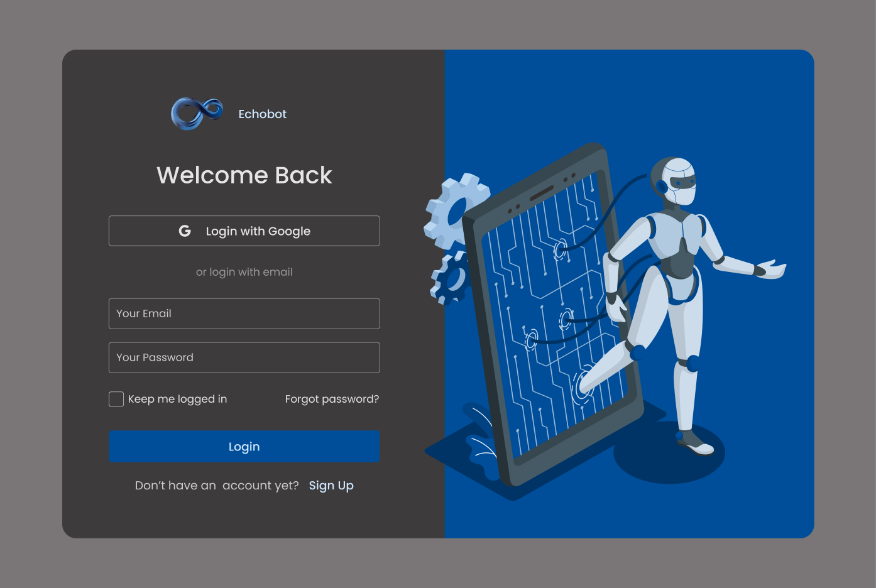876x588 pixels.
Task: Enable the Keep me logged in checkbox
Action: [116, 399]
